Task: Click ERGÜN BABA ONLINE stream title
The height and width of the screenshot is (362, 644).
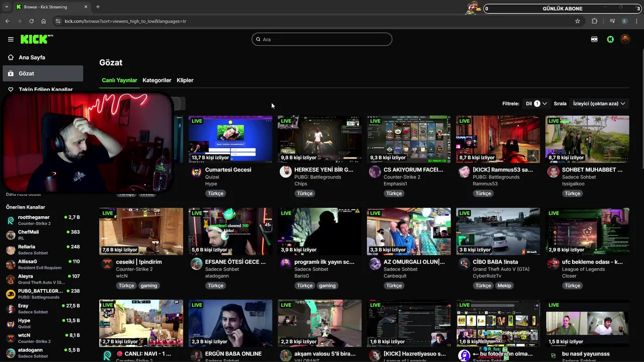Action: [233, 354]
